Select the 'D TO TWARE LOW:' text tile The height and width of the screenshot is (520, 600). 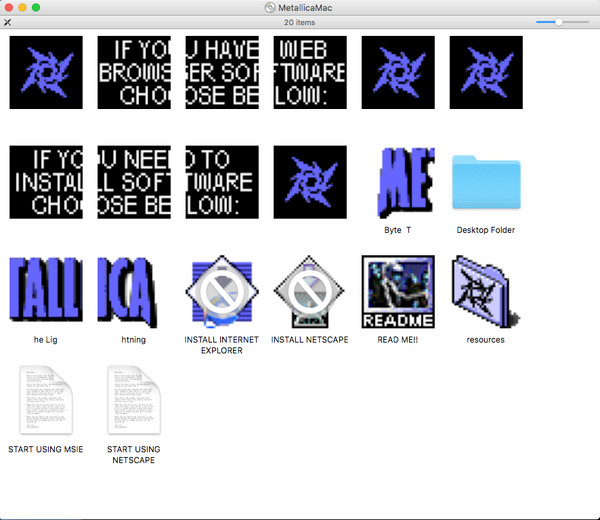(222, 182)
